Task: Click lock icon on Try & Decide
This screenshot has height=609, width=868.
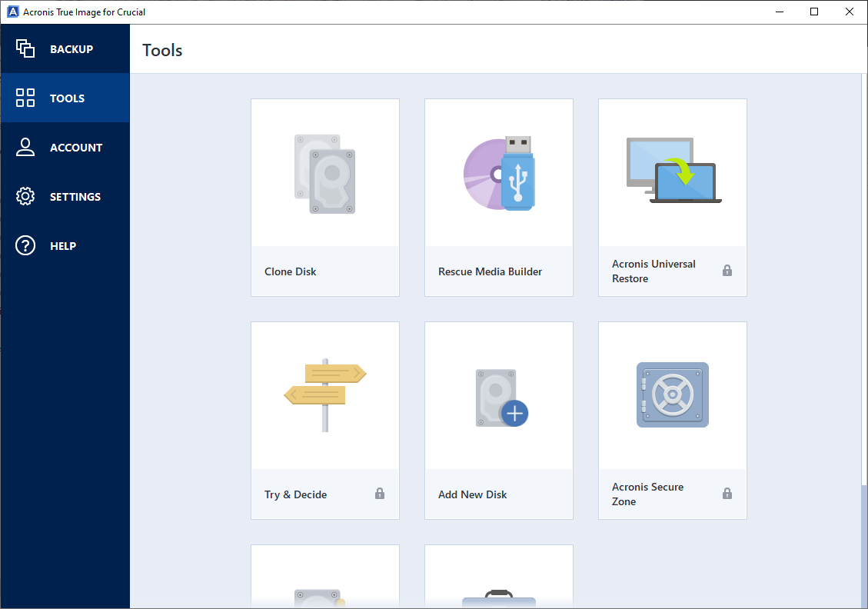Action: (x=380, y=494)
